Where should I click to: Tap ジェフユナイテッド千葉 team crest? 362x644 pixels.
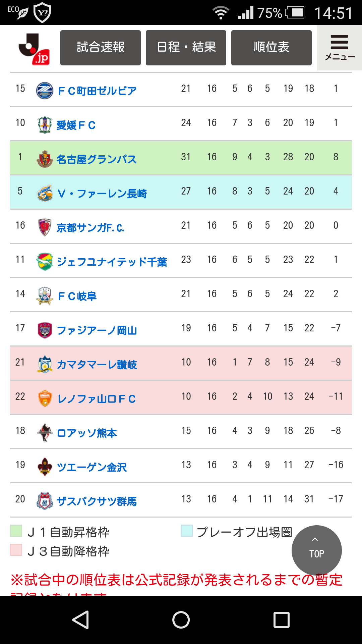coord(45,262)
